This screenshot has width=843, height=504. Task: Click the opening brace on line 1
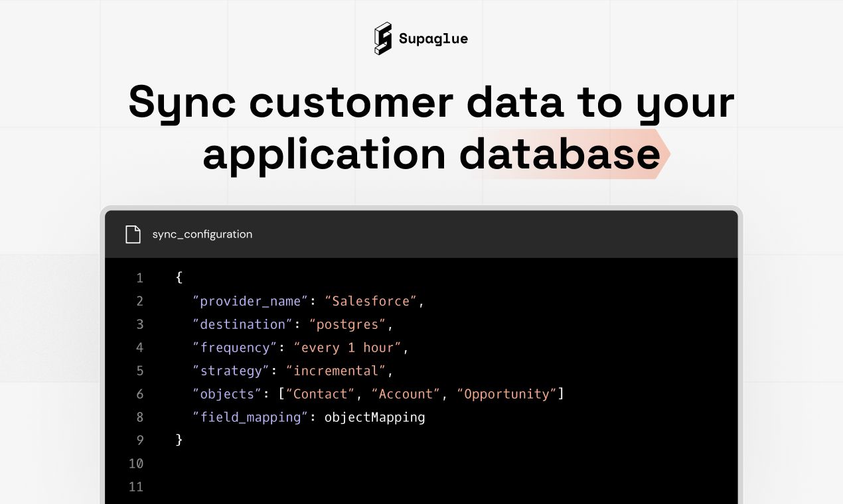tap(179, 278)
